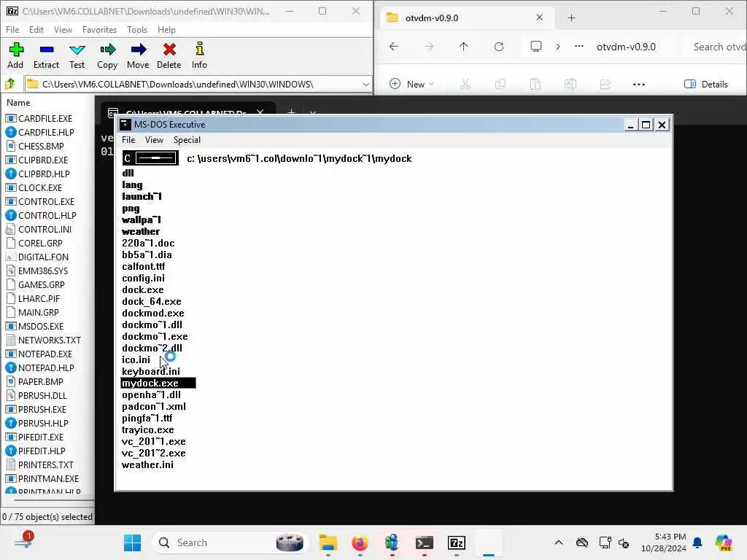The width and height of the screenshot is (747, 560).
Task: Click breadcrumb ellipsis in Explorer address bar
Action: [578, 47]
